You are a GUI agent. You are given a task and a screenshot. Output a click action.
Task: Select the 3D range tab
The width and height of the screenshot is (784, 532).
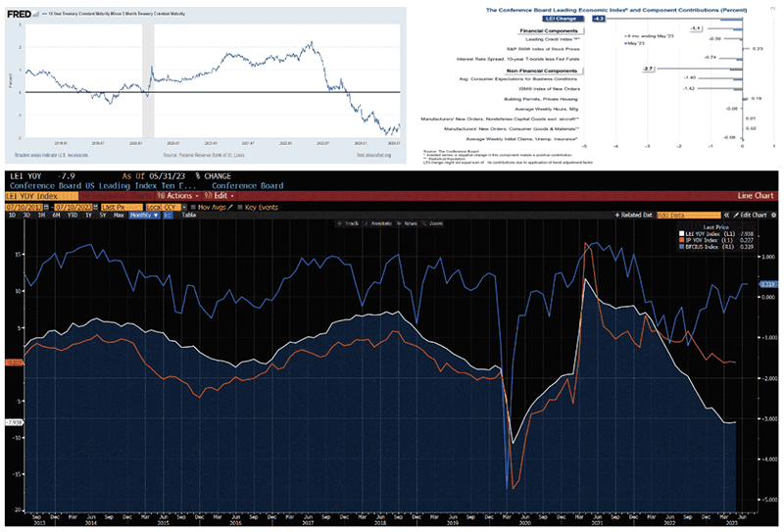[27, 215]
